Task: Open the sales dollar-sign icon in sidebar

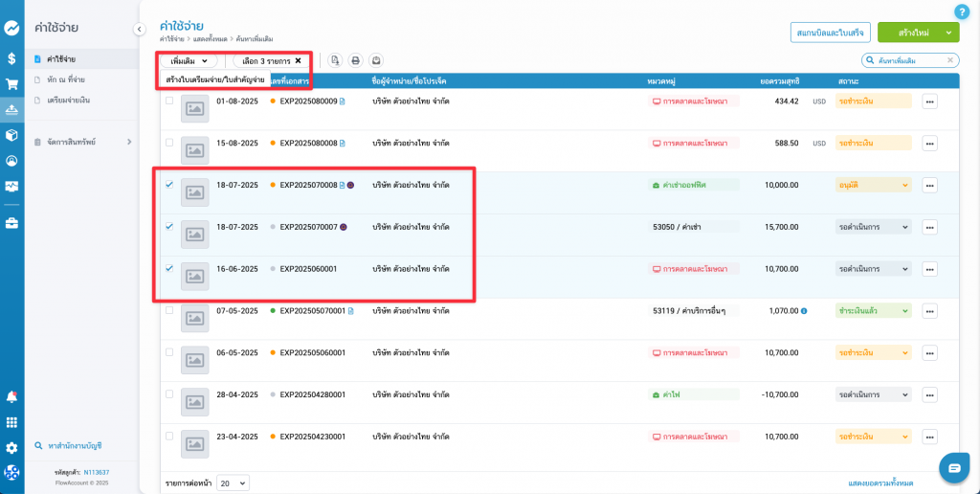Action: click(x=11, y=58)
